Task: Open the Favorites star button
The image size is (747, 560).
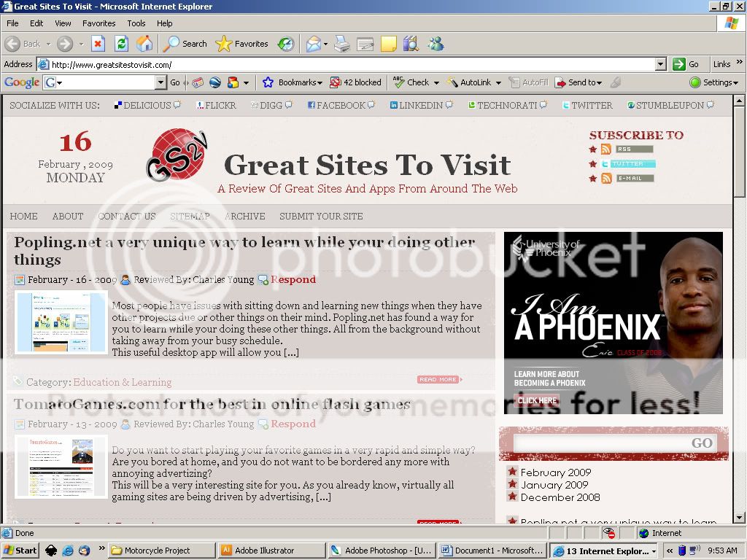Action: click(242, 44)
